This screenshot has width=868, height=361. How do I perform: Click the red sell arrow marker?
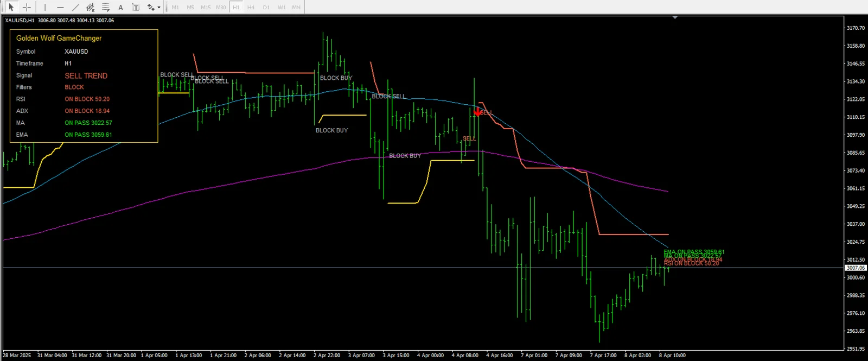point(477,112)
